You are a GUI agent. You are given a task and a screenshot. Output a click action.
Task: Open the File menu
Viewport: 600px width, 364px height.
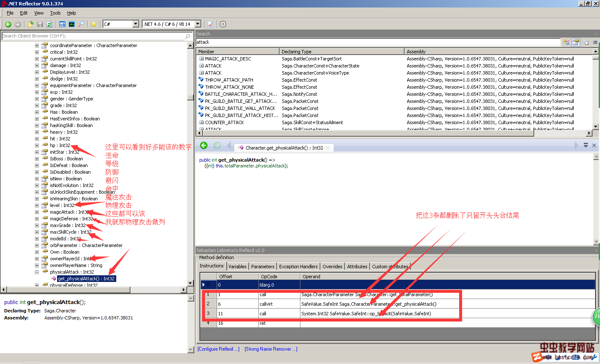pos(10,13)
